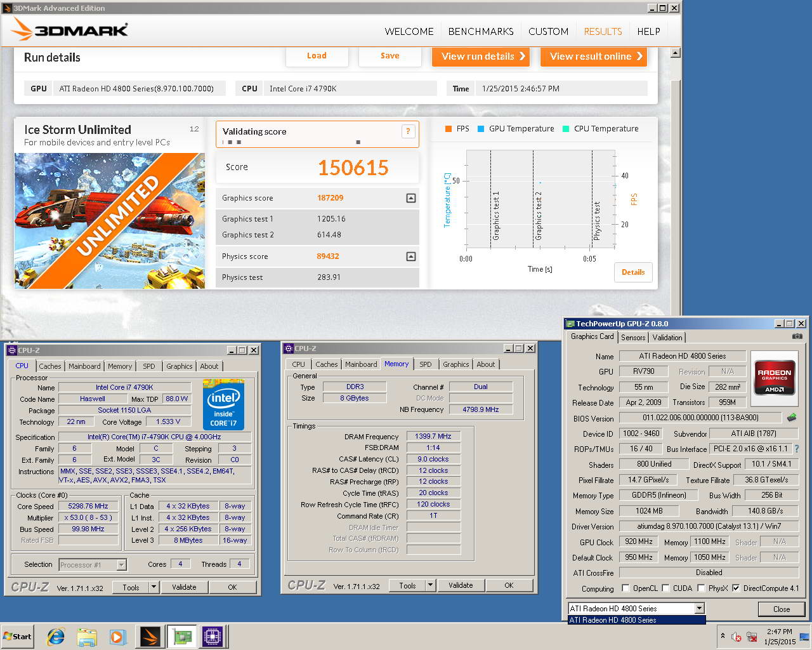Open the Processor #1 selection dropdown
The image size is (812, 650).
coord(121,565)
